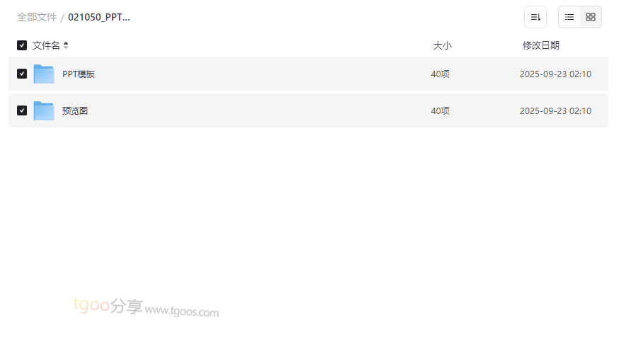
Task: Go back to 全部文件 breadcrumb
Action: tap(37, 17)
